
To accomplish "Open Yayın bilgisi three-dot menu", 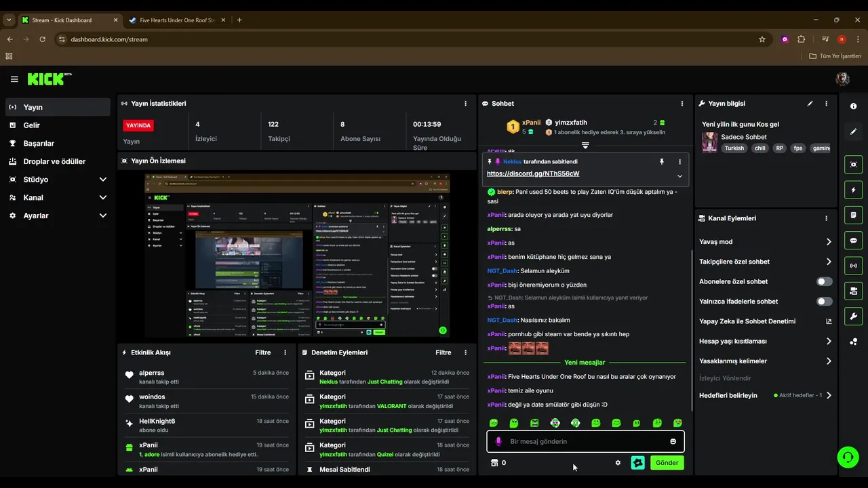I will click(826, 104).
